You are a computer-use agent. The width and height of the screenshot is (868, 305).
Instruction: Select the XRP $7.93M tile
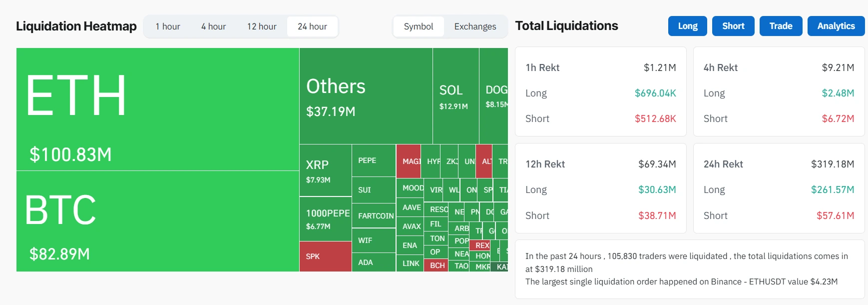(x=325, y=170)
